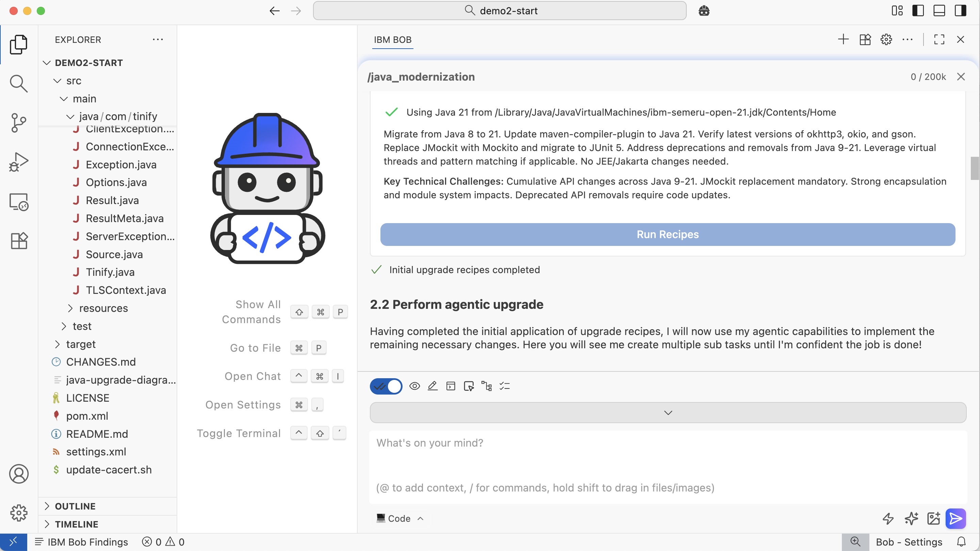The width and height of the screenshot is (980, 551).
Task: Click the Run Recipes button
Action: [x=667, y=234]
